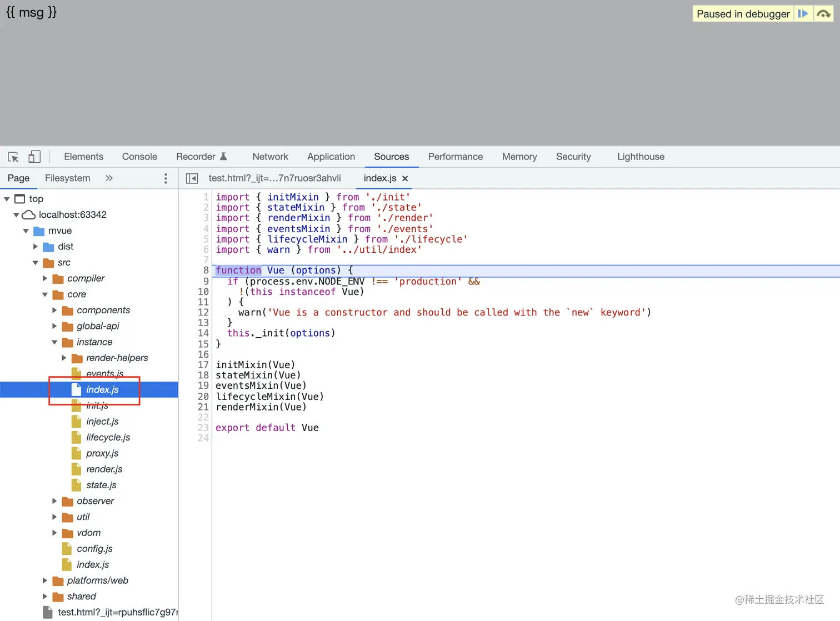Collapse the localhost:63342 origin node
The image size is (840, 621).
coord(16,215)
